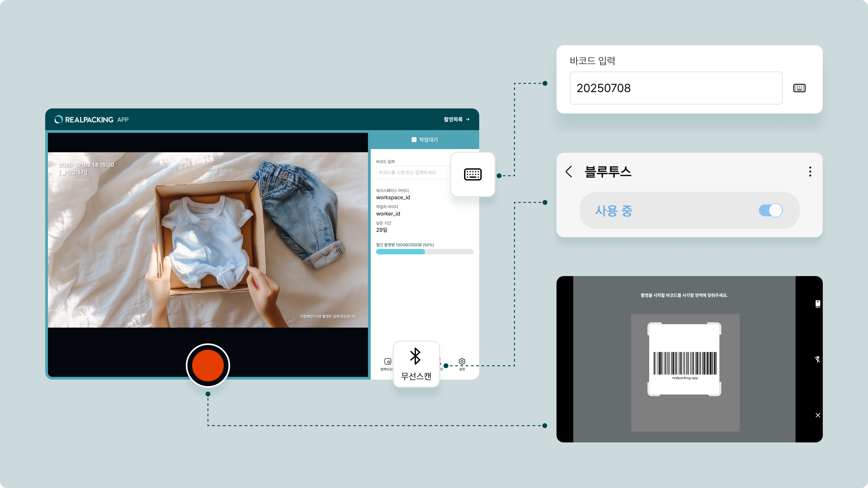Toggle the flash-off icon in scanner
This screenshot has height=488, width=868.
coord(817,359)
